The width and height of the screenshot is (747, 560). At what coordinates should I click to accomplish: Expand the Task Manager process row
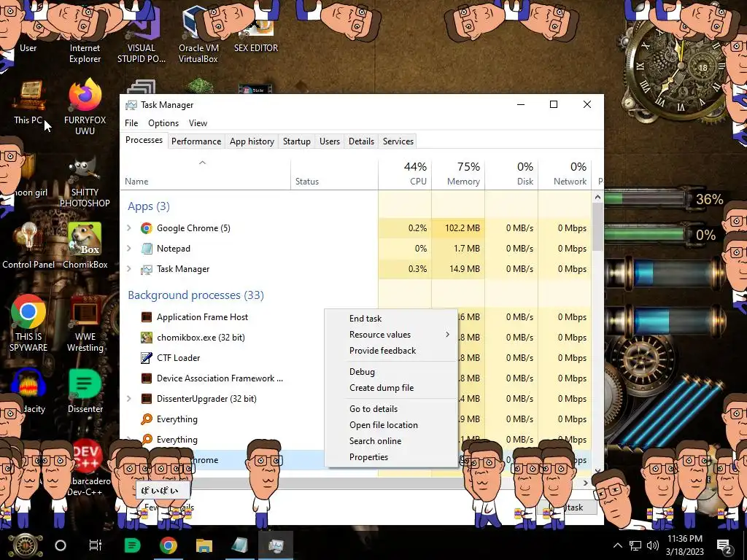click(128, 269)
